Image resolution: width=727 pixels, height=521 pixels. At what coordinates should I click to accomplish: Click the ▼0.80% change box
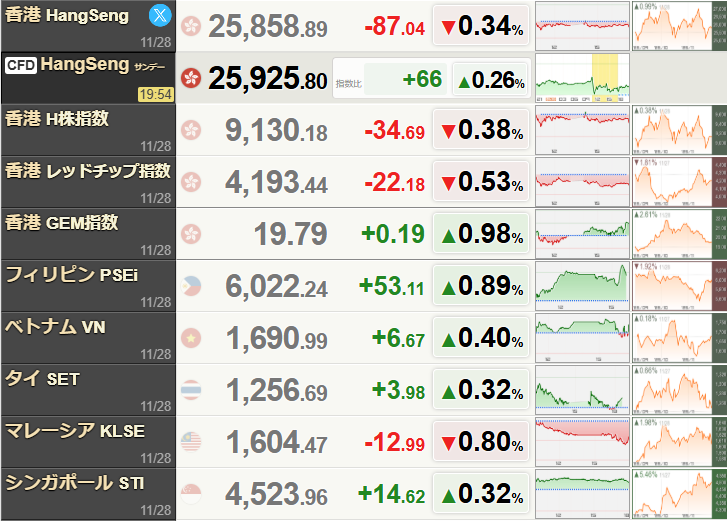coord(481,442)
